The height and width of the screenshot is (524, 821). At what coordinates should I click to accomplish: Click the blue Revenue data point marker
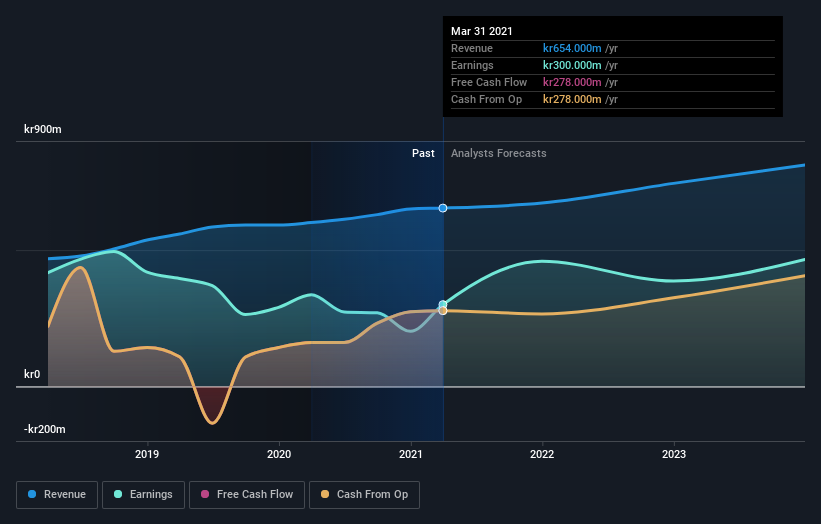pos(443,208)
